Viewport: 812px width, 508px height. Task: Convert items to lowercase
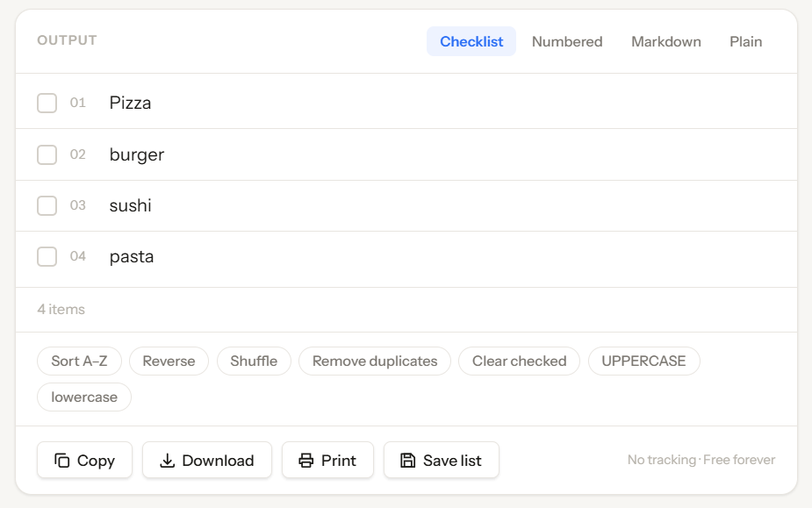(84, 397)
